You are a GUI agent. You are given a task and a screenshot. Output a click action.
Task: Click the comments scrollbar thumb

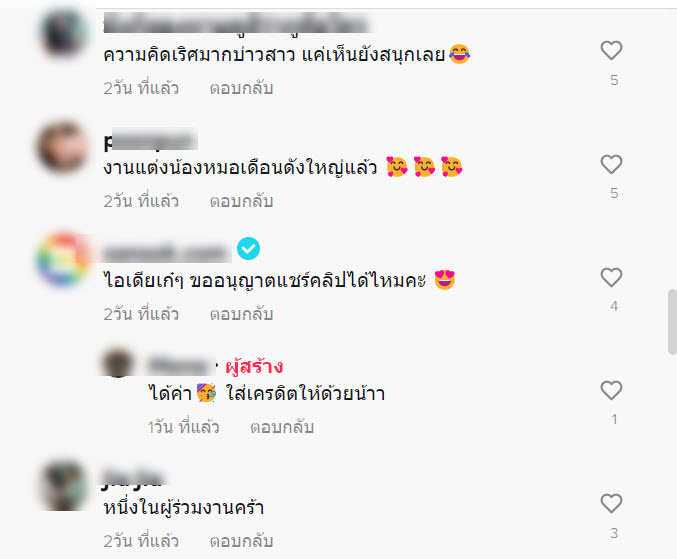pos(672,322)
